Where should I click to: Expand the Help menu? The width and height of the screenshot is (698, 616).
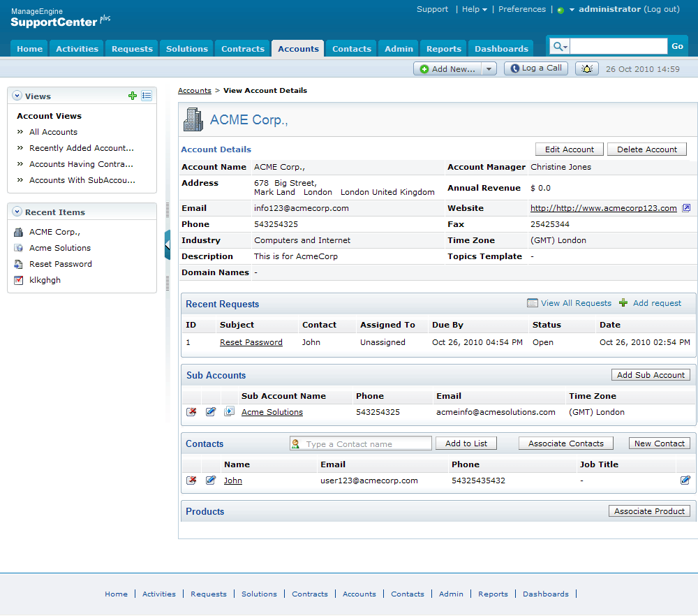475,10
